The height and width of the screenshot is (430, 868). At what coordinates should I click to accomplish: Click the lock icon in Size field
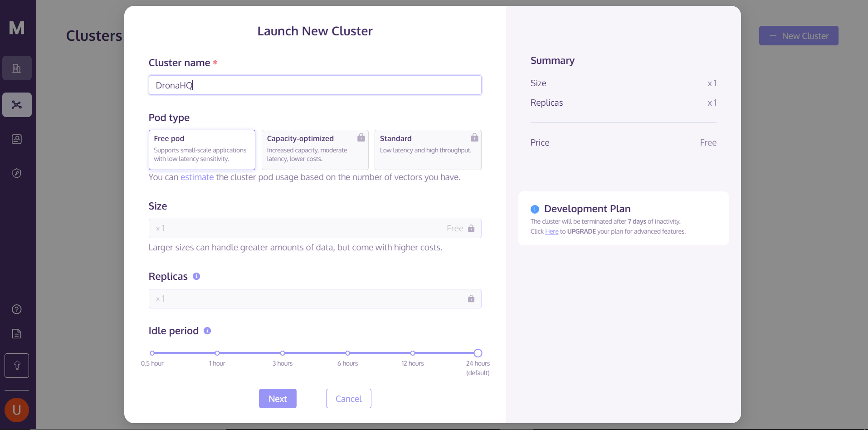pos(471,228)
